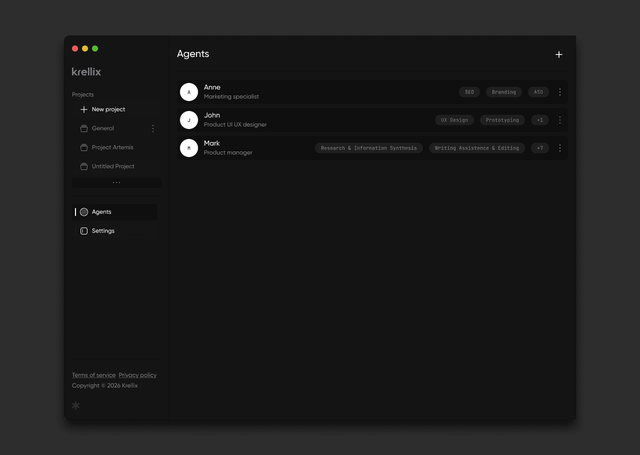Viewport: 640px width, 455px height.
Task: Click Product manager subtitle
Action: click(228, 153)
